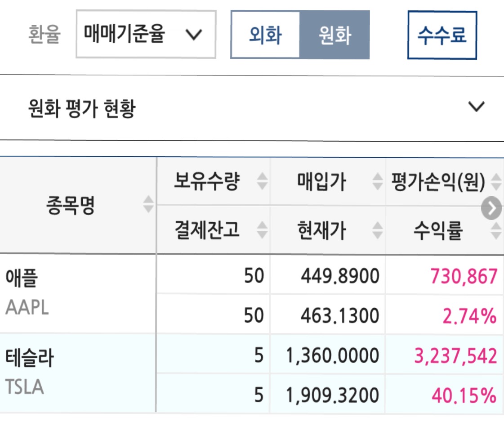Click Tesla return rate 40.15%
The image size is (504, 445).
464,396
